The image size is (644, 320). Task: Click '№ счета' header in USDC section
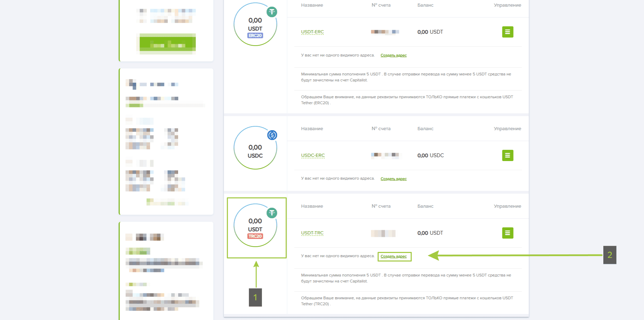(381, 129)
